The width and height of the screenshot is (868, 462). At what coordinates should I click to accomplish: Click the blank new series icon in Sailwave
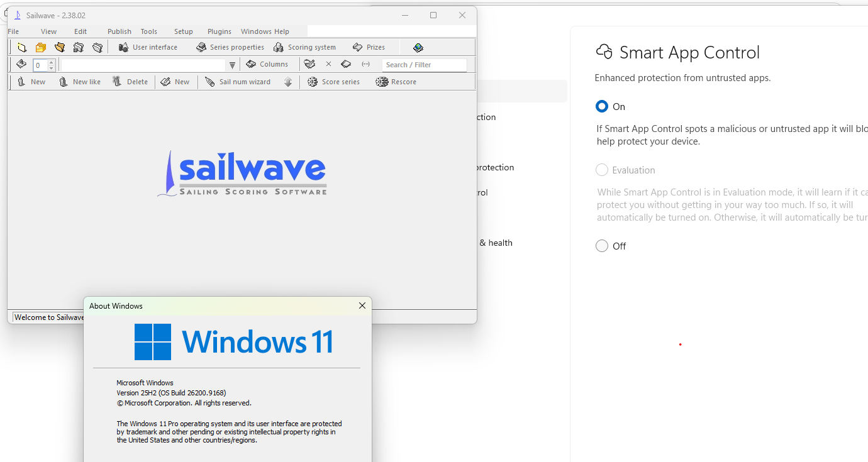22,47
